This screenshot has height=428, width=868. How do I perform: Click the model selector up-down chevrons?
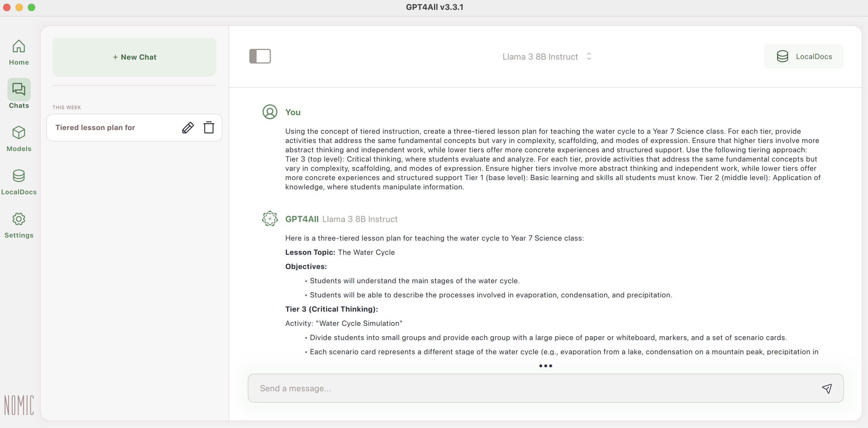(589, 56)
